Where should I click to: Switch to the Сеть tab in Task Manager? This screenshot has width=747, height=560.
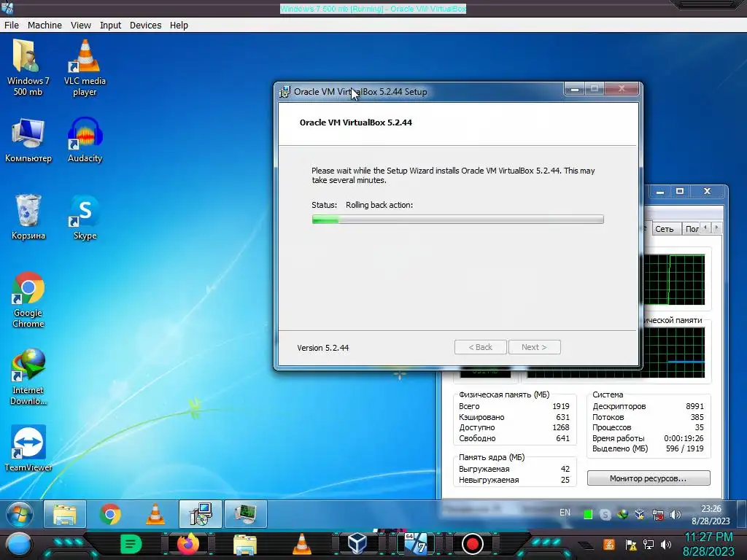click(665, 229)
